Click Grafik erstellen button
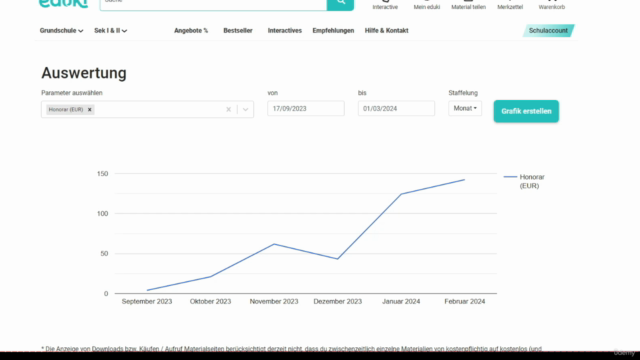 (x=526, y=111)
